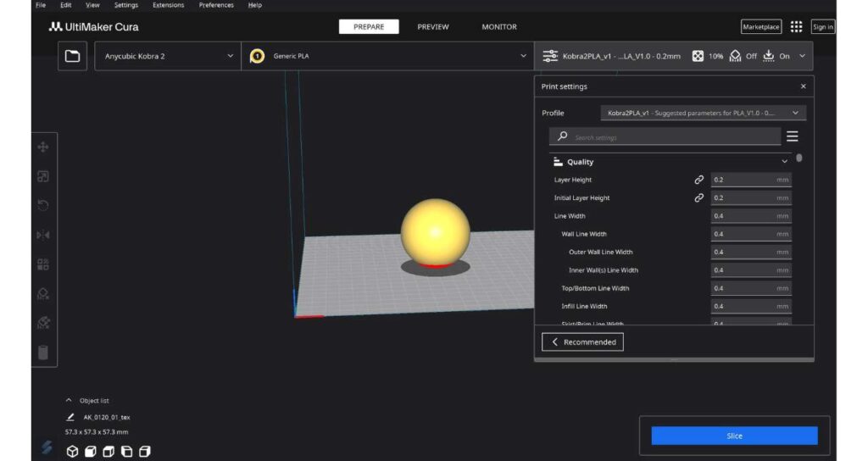Open the Preferences menu
Screen dimensions: 868x461
pos(216,5)
